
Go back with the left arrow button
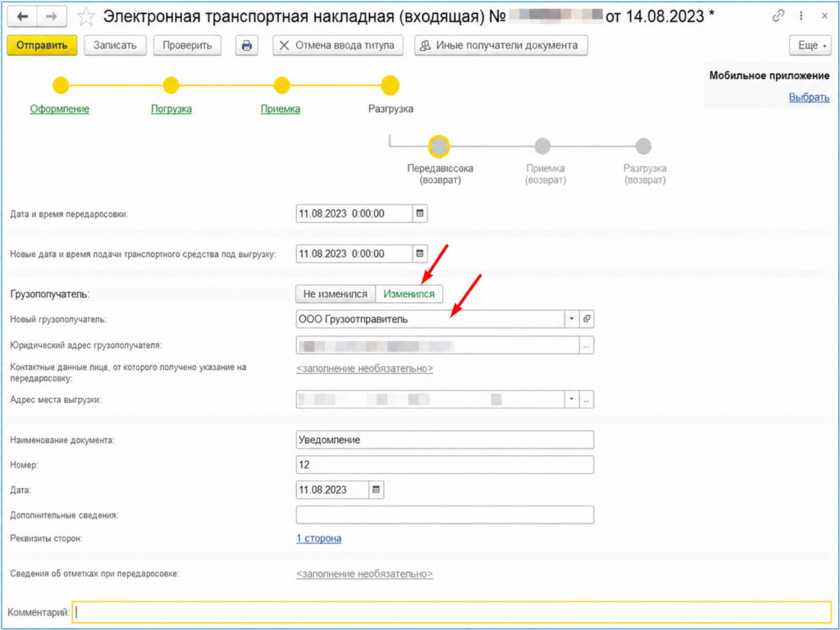click(22, 16)
